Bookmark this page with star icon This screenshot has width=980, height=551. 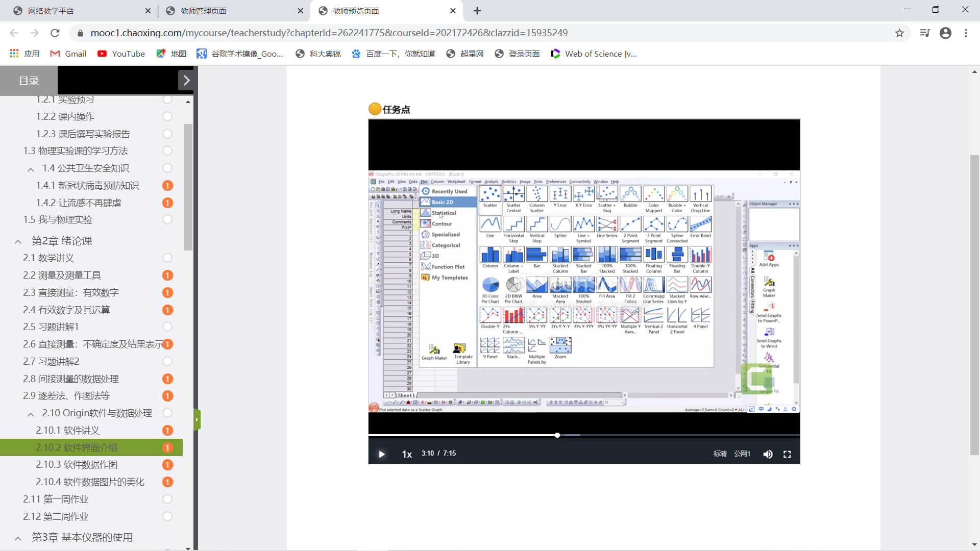(x=899, y=33)
